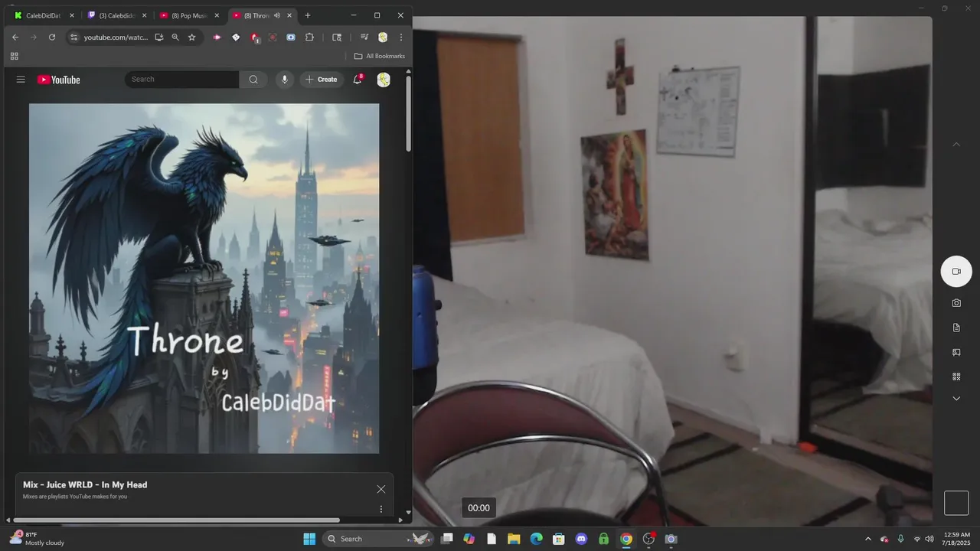Click the Throne album art video
Viewport: 980px width, 551px height.
(x=204, y=279)
